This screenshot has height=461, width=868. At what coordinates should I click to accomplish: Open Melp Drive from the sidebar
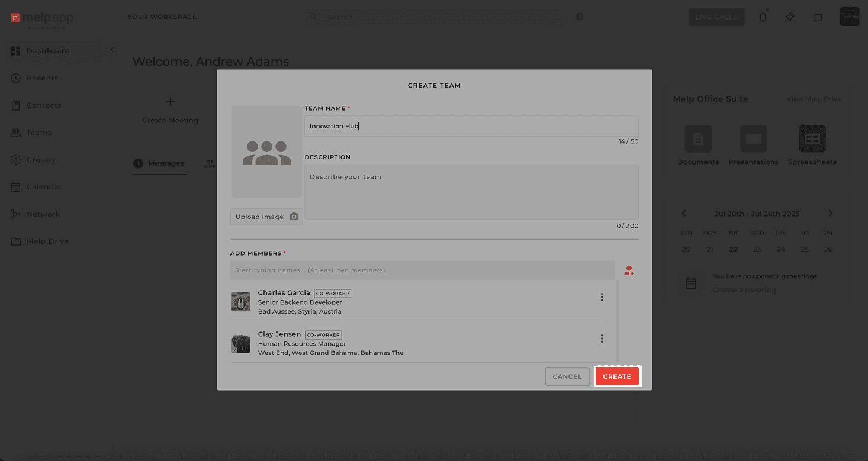(x=46, y=241)
